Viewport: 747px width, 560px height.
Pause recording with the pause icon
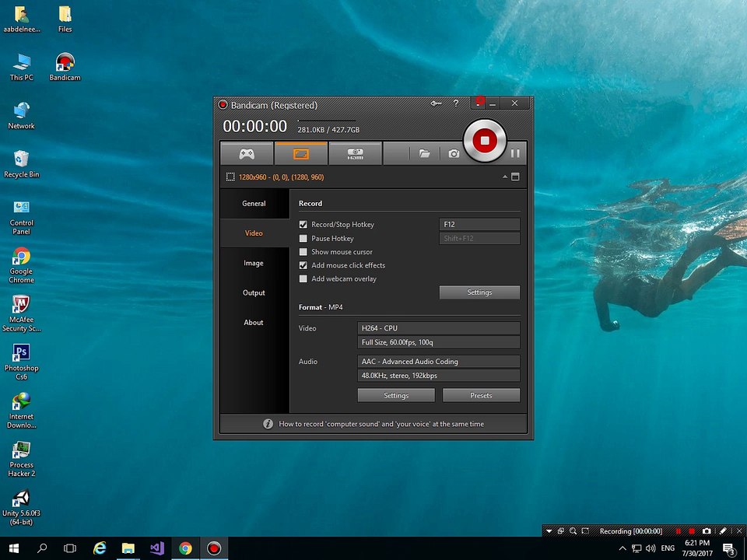click(515, 153)
